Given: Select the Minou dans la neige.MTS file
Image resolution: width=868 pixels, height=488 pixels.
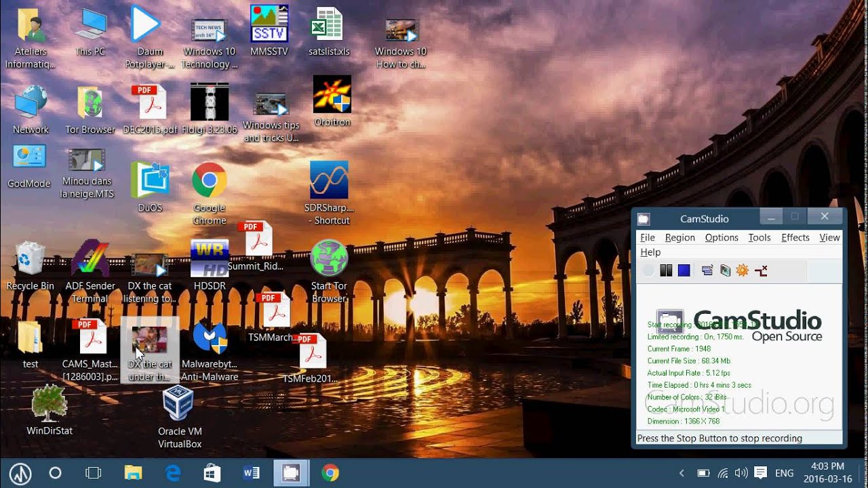Looking at the screenshot, I should pos(87,173).
